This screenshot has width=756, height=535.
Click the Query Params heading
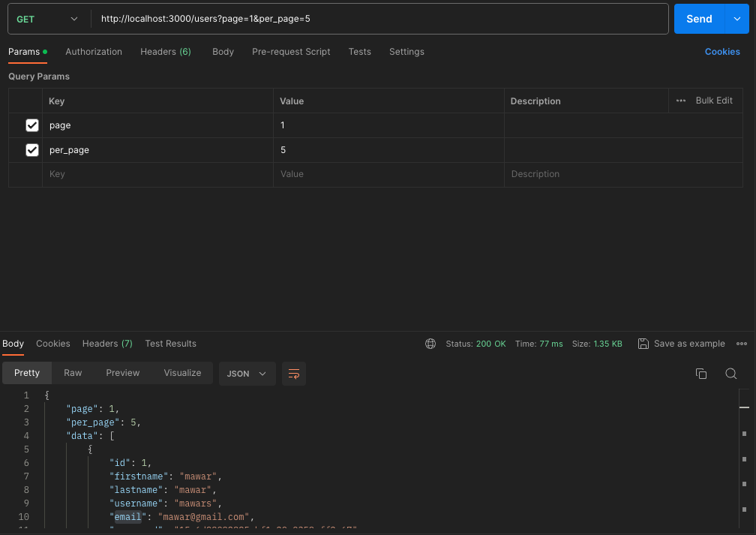[39, 77]
